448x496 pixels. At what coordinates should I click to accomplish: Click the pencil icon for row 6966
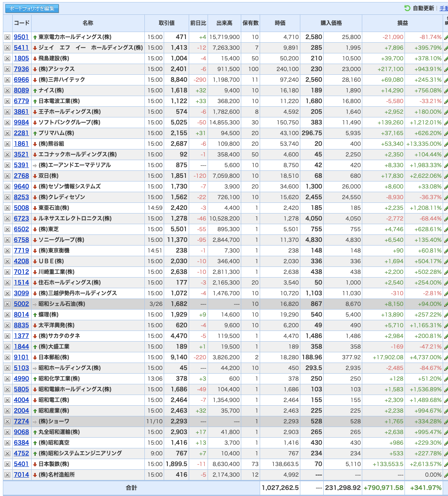pos(446,80)
